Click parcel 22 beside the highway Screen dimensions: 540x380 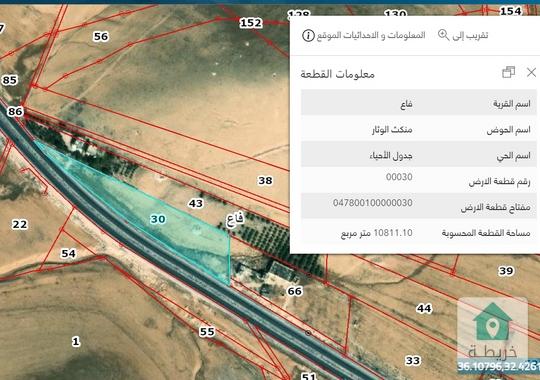[x=20, y=225]
